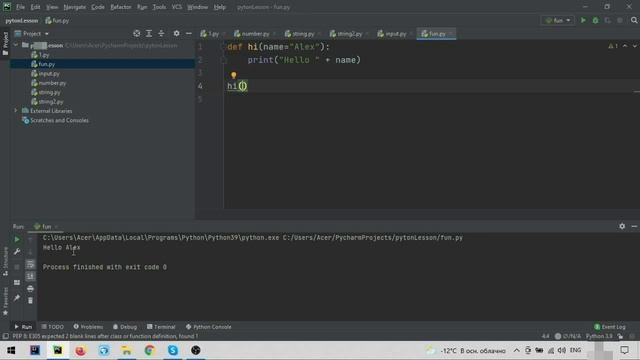Click the Project vertical side tab
Image resolution: width=640 pixels, height=360 pixels.
(5, 43)
